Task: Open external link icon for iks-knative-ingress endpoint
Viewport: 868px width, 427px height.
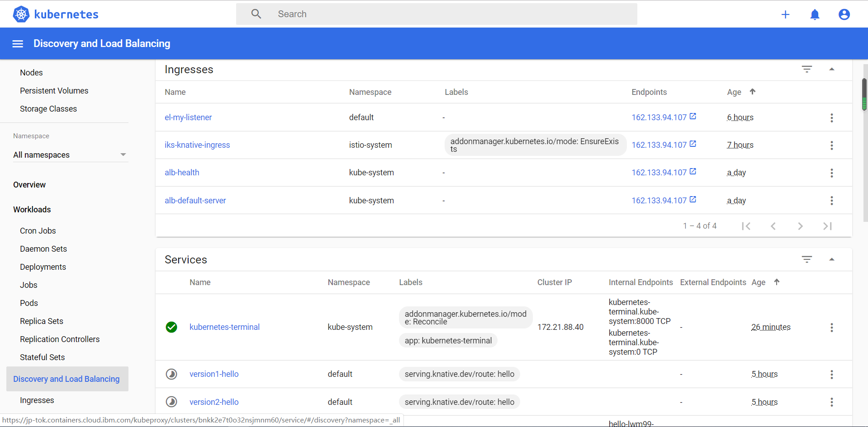Action: click(x=693, y=144)
